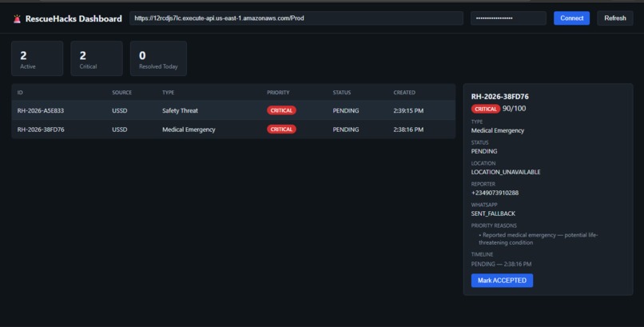Viewport: 644px width, 327px height.
Task: Click USSD source in the Medical Emergency row
Action: (x=120, y=130)
